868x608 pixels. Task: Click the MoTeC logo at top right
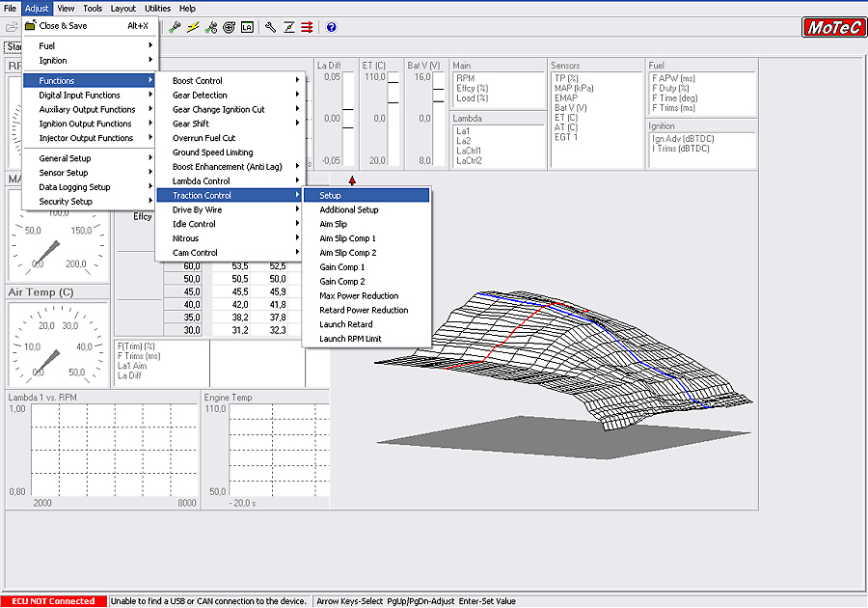point(833,27)
